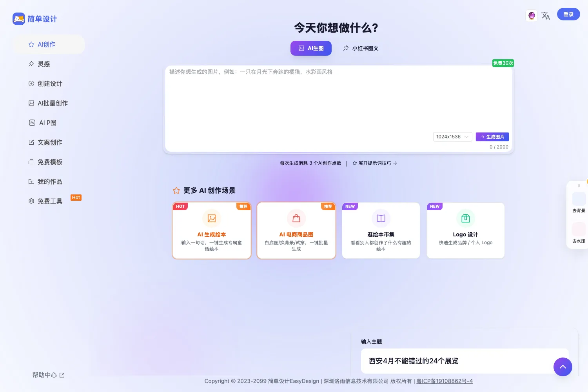Click the shopping bag icon in 电商商品图 card
588x392 pixels.
click(296, 218)
